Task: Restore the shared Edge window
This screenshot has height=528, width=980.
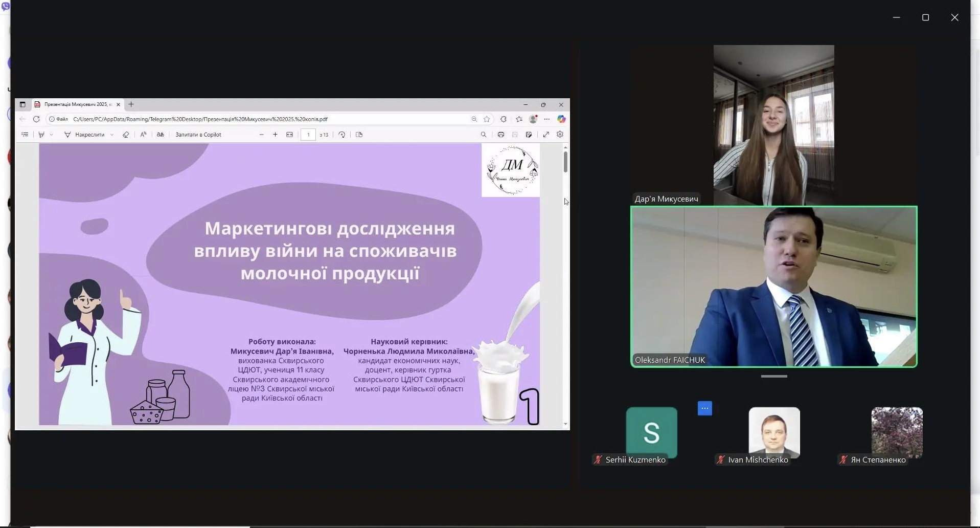Action: coord(543,104)
